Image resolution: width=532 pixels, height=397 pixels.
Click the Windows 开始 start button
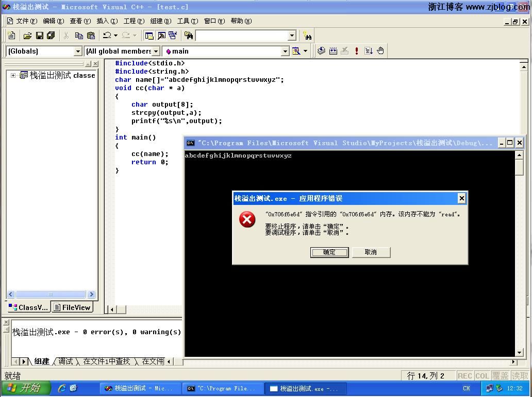26,388
